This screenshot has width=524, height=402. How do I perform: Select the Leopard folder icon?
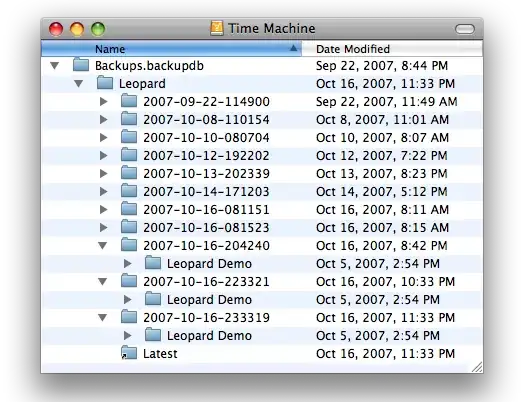click(x=105, y=83)
